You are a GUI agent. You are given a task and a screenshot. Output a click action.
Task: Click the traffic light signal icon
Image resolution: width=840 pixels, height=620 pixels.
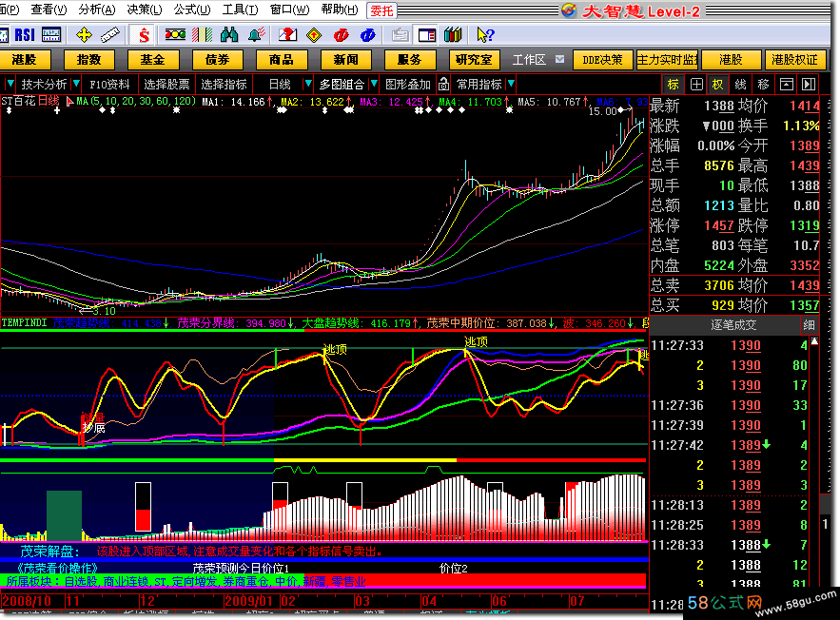pos(175,35)
